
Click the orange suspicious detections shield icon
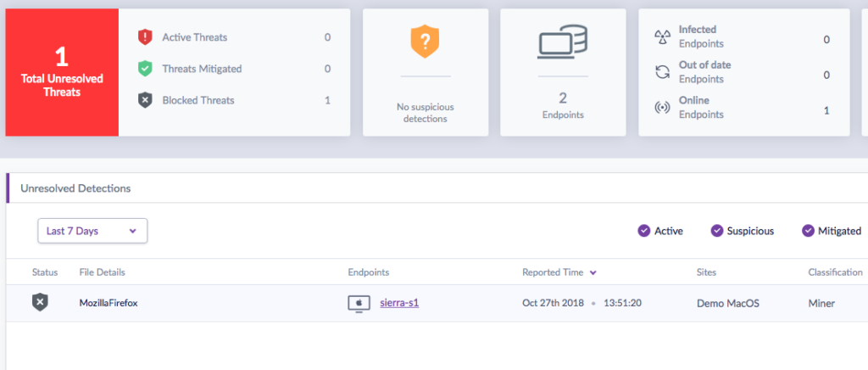coord(425,42)
